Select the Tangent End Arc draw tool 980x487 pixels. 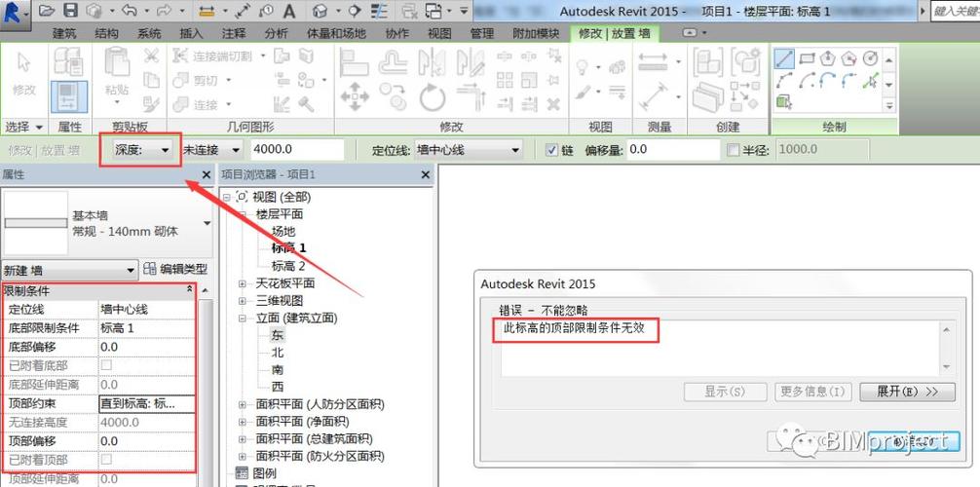[x=827, y=80]
